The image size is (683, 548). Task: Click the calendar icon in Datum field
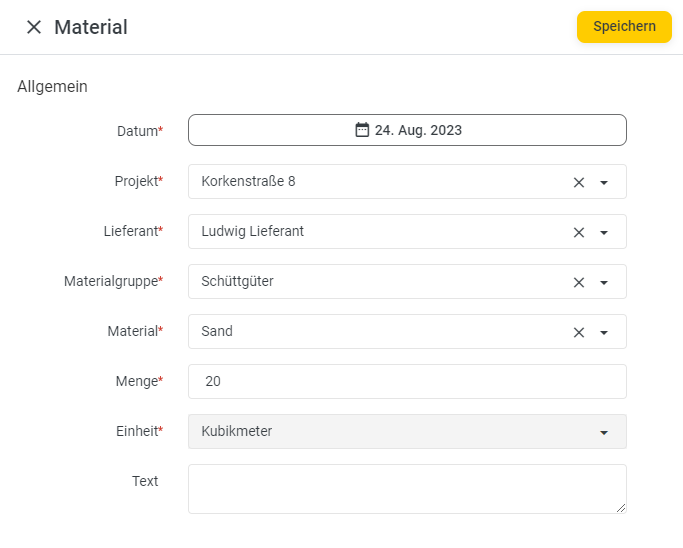tap(362, 130)
